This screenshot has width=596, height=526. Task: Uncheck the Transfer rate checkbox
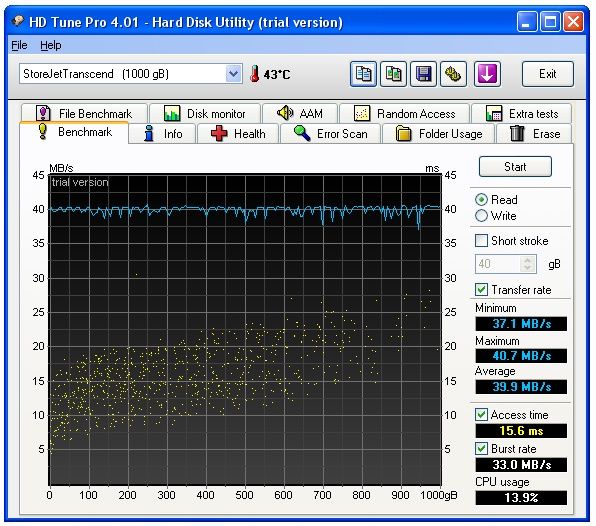click(x=481, y=290)
